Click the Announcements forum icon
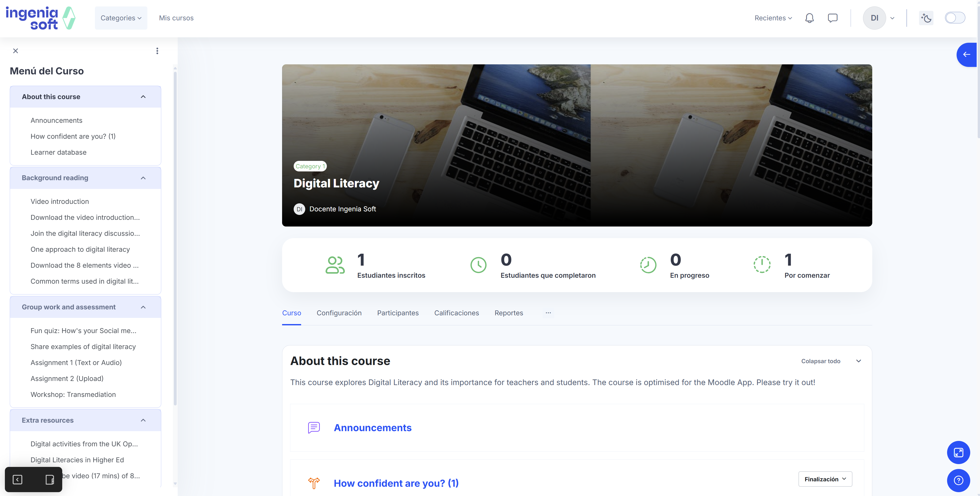This screenshot has width=980, height=496. click(313, 428)
